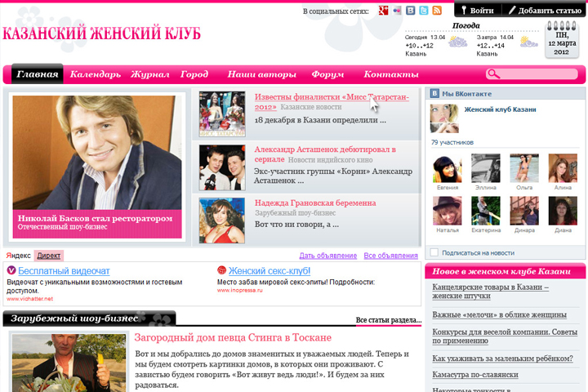Click the search magnifier icon

coord(493,73)
